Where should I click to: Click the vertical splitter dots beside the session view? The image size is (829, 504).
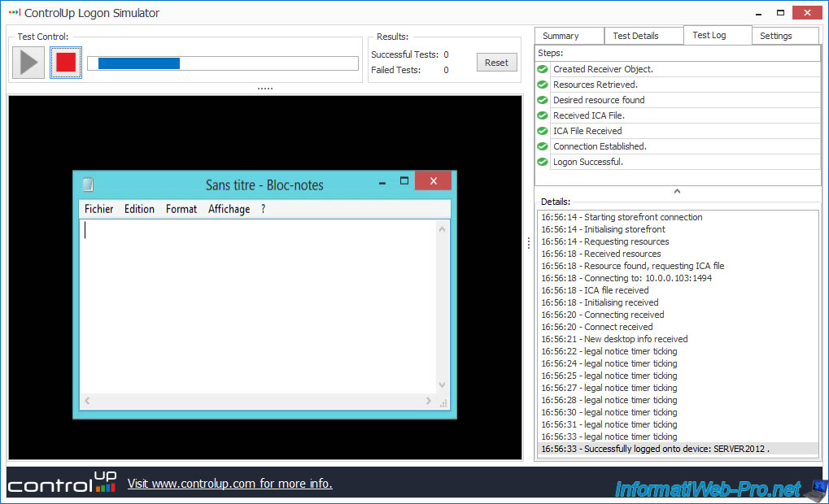click(529, 243)
